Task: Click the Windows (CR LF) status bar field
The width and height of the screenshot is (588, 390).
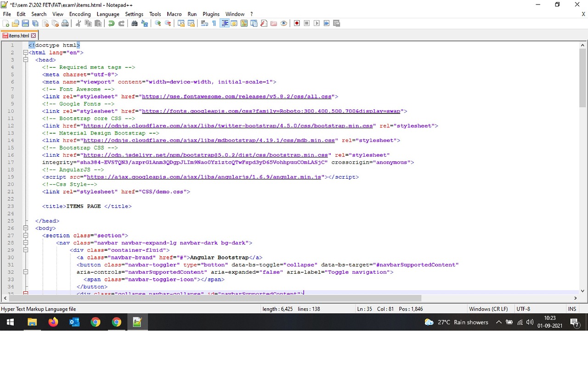Action: (488, 309)
